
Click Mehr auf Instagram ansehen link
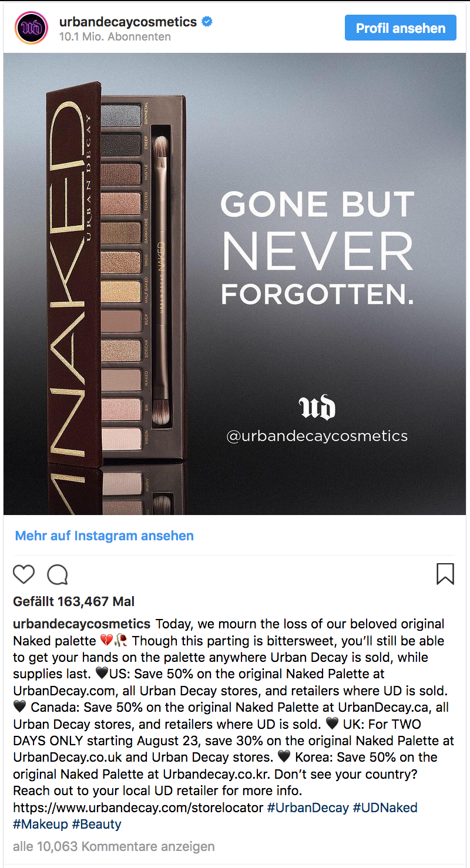(105, 536)
